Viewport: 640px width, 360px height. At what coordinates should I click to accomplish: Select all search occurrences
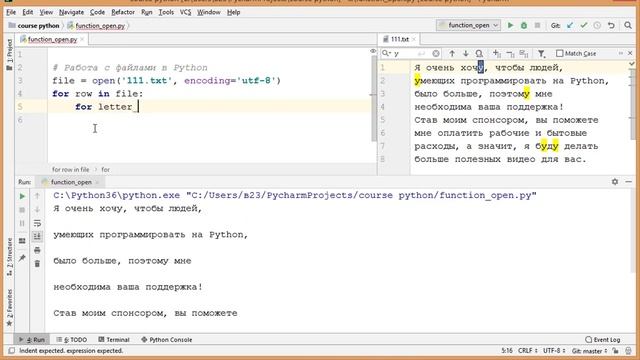[x=524, y=53]
